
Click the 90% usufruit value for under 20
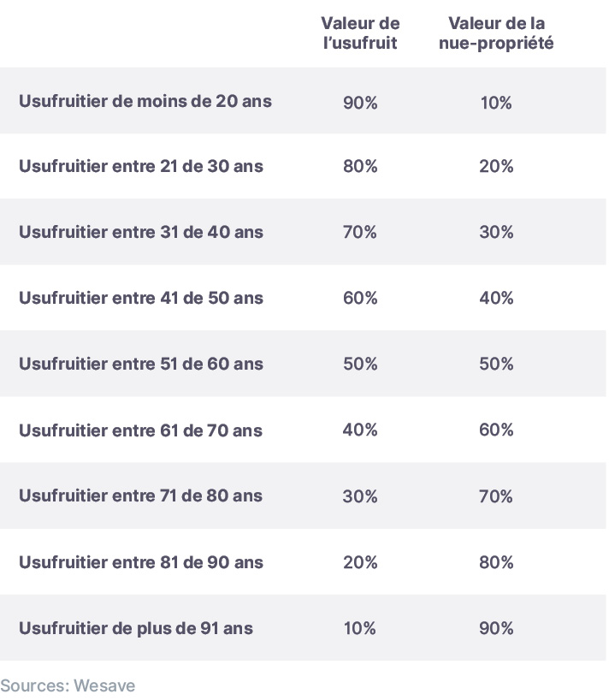(x=360, y=103)
